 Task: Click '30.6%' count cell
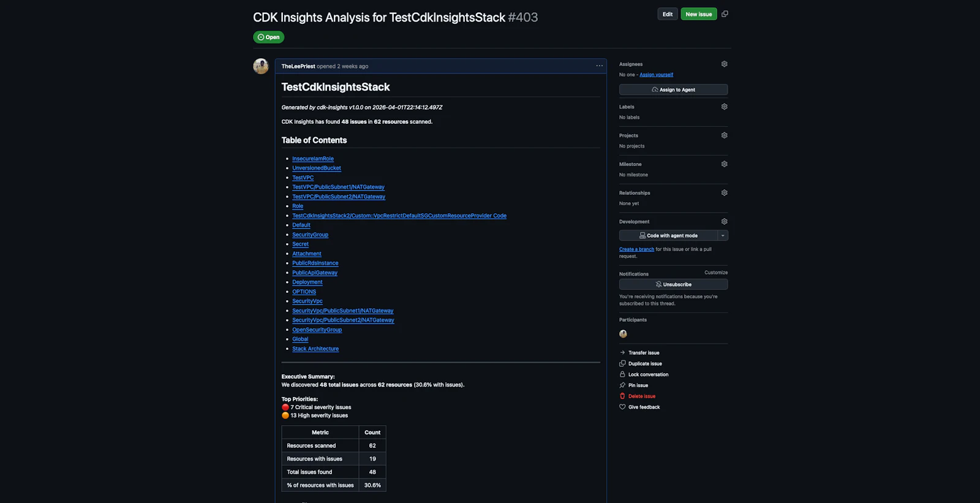[372, 485]
